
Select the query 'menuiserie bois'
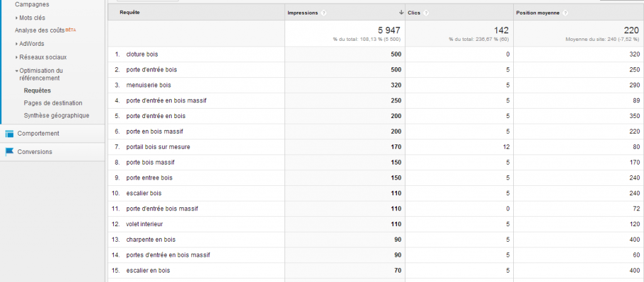[148, 85]
